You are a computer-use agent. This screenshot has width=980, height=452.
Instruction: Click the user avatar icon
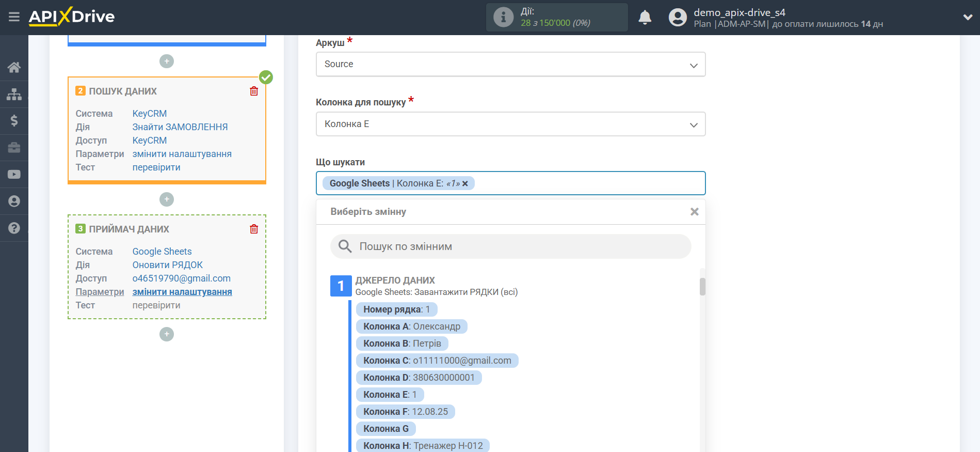678,18
